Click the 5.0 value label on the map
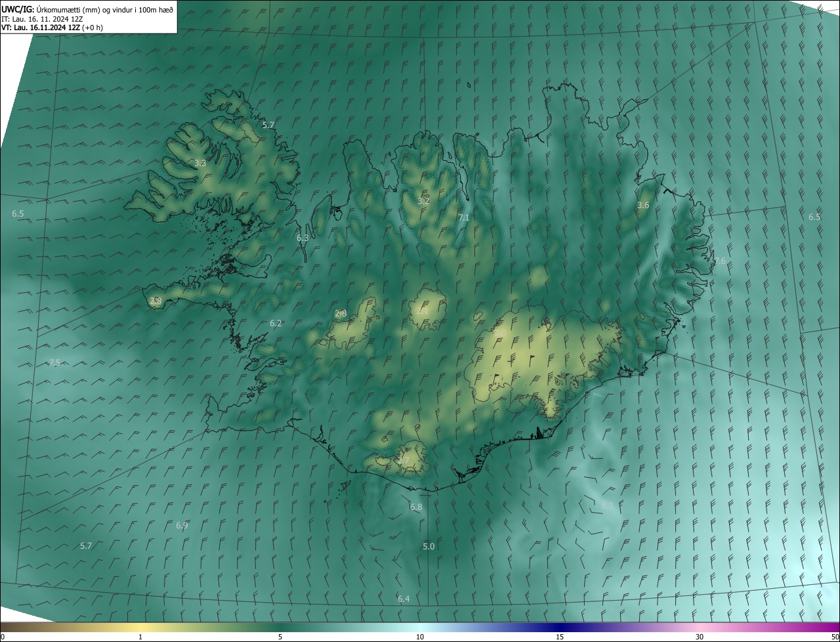The image size is (840, 642). (x=429, y=546)
